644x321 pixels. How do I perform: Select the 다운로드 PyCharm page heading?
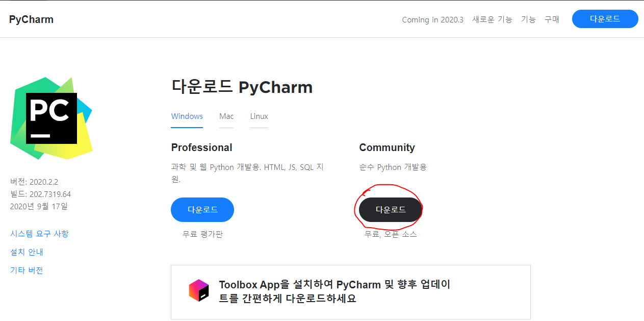pos(242,87)
